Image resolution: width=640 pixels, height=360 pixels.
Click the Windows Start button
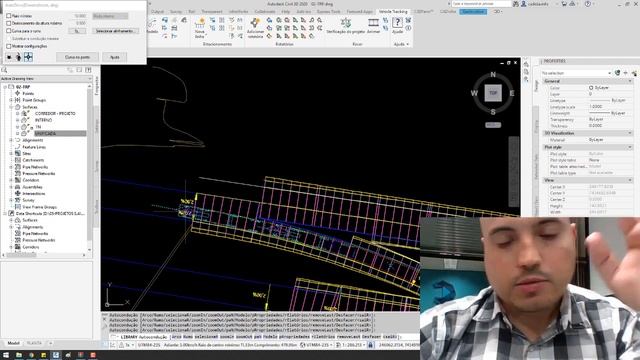tap(6, 355)
